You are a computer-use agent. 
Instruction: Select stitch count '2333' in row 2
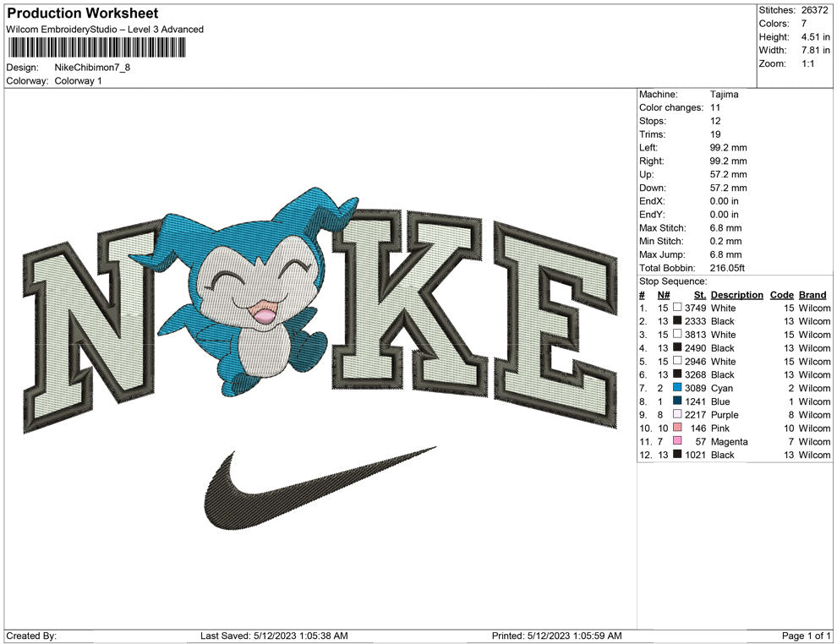coord(696,321)
